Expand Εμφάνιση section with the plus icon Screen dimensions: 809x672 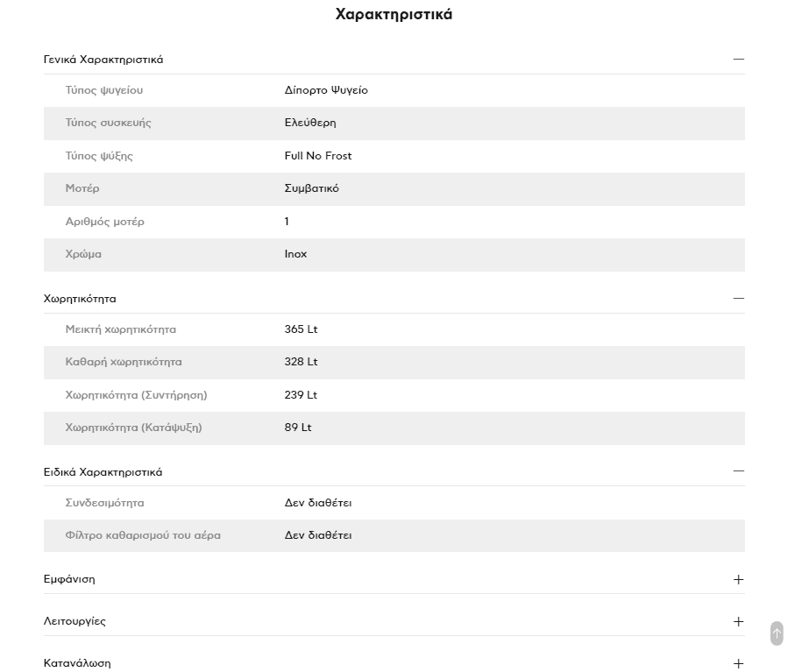(x=738, y=580)
